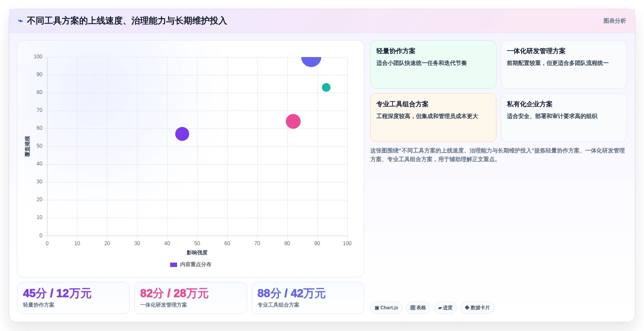Screen dimensions: 644x331
Task: Click the page title 不同工具方案的上线速度
Action: click(x=127, y=21)
